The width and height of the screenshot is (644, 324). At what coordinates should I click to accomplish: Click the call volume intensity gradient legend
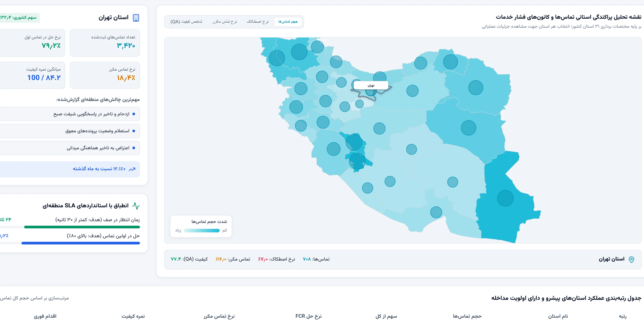(x=201, y=230)
